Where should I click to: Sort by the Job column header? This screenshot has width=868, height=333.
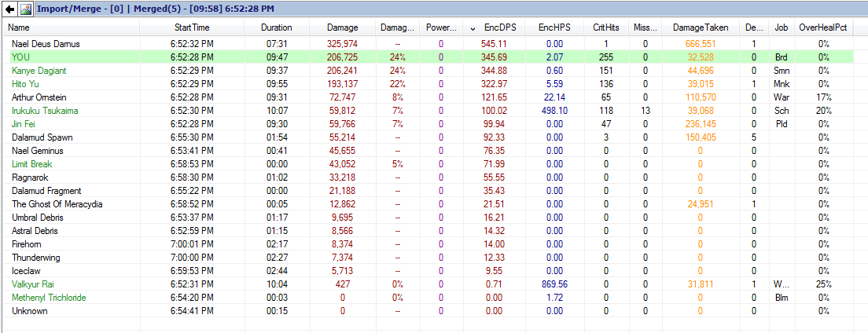781,27
